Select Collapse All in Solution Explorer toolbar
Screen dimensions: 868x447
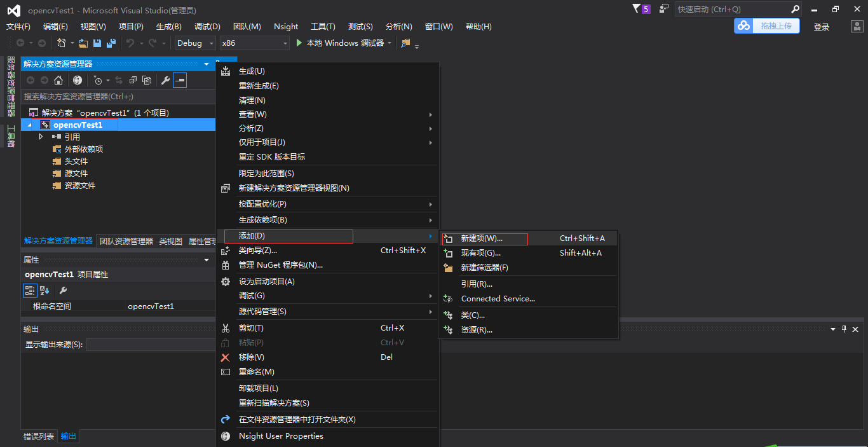pos(133,80)
